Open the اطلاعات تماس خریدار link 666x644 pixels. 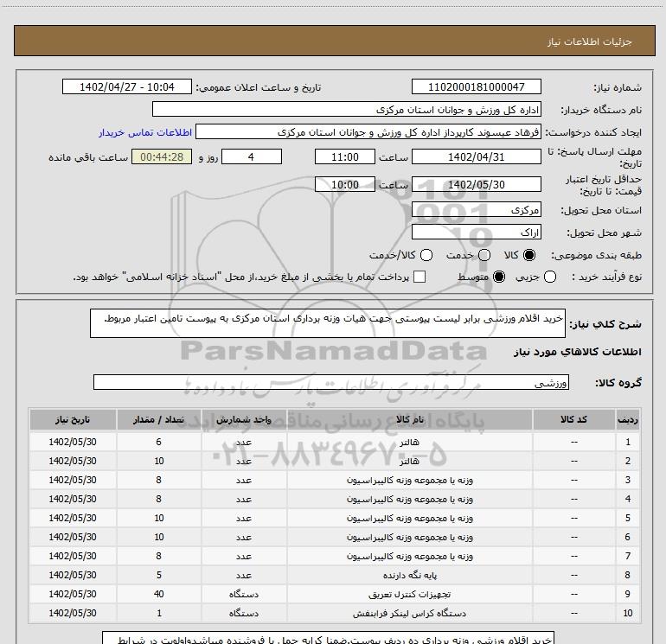click(x=145, y=132)
